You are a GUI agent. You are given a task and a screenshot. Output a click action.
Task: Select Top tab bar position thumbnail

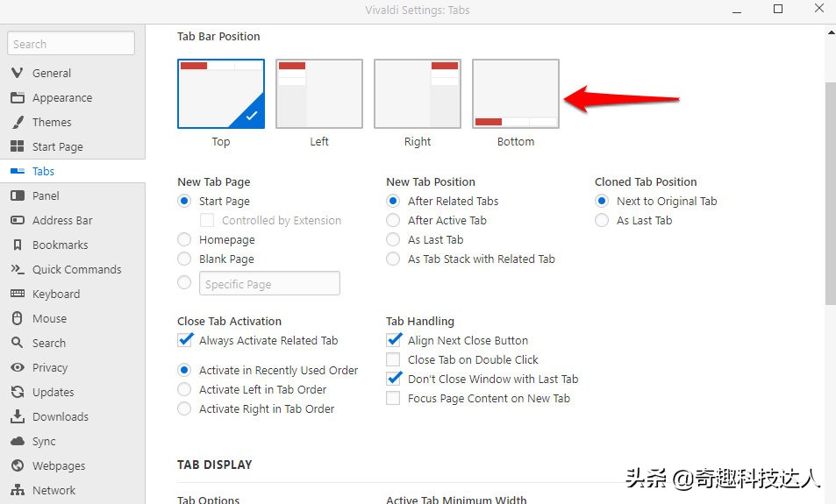coord(221,94)
